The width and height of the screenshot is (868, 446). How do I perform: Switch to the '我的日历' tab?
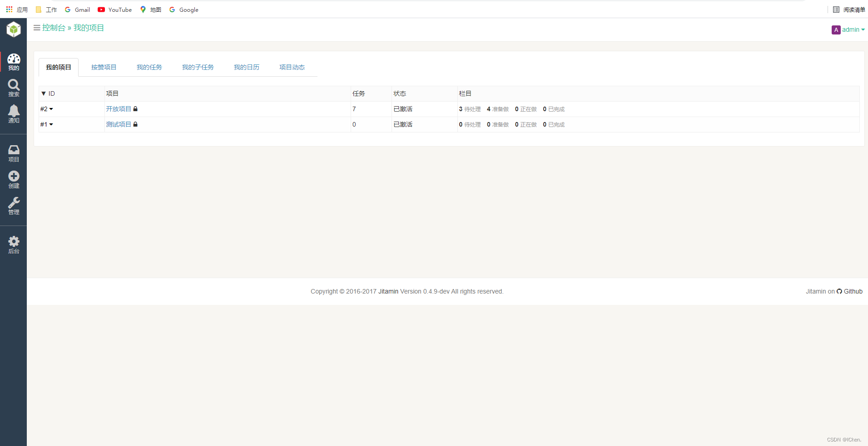point(247,67)
